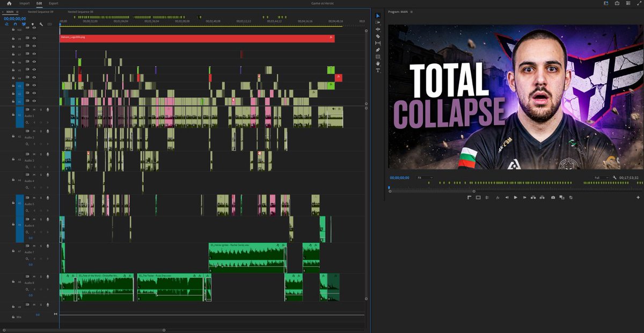Toggle track output eye for V5
The height and width of the screenshot is (333, 644).
pos(34,70)
